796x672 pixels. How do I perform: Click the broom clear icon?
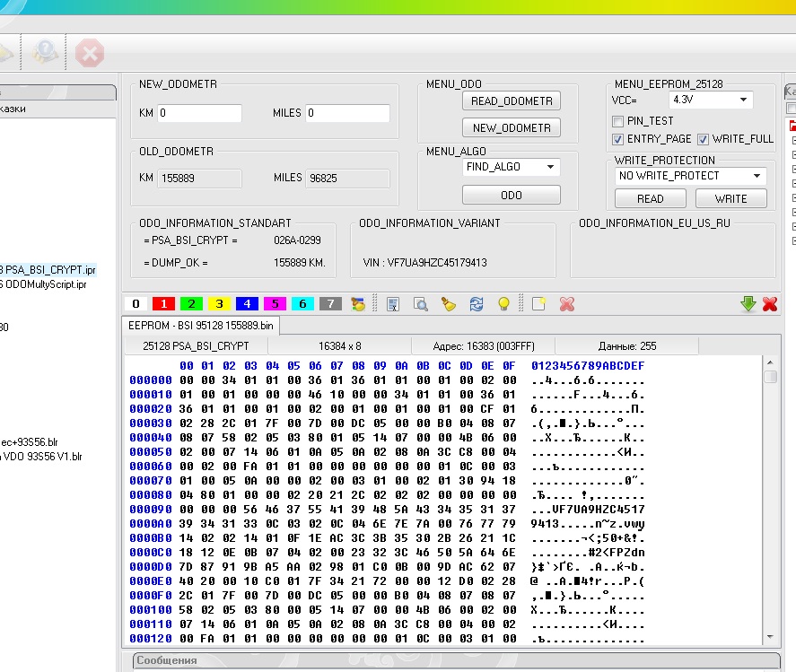click(448, 304)
